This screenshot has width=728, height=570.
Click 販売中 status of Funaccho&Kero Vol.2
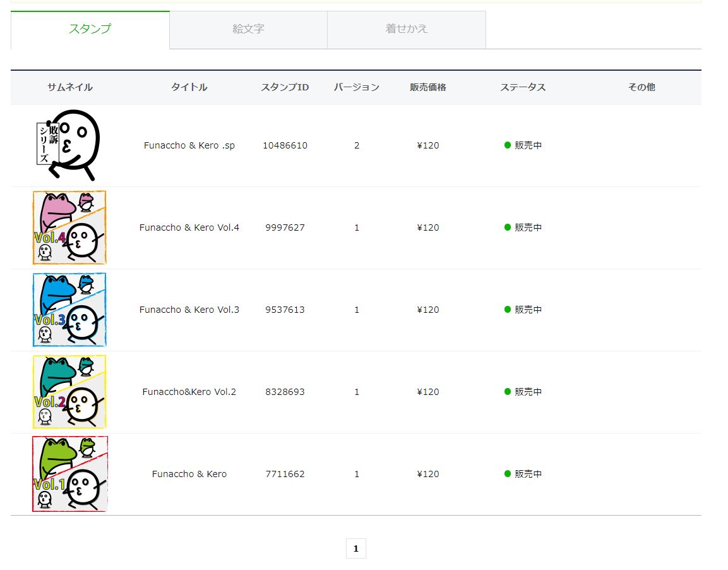tap(523, 392)
